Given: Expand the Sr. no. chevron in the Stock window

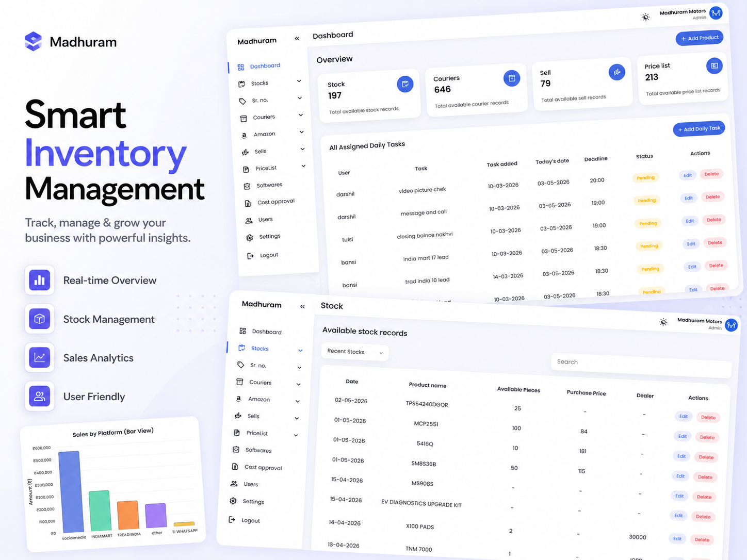Looking at the screenshot, I should click(x=299, y=368).
